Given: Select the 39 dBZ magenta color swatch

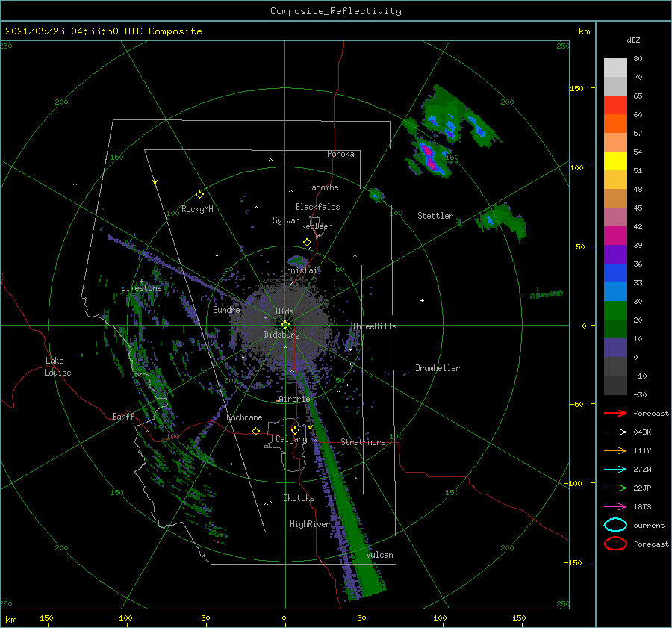Looking at the screenshot, I should (615, 236).
